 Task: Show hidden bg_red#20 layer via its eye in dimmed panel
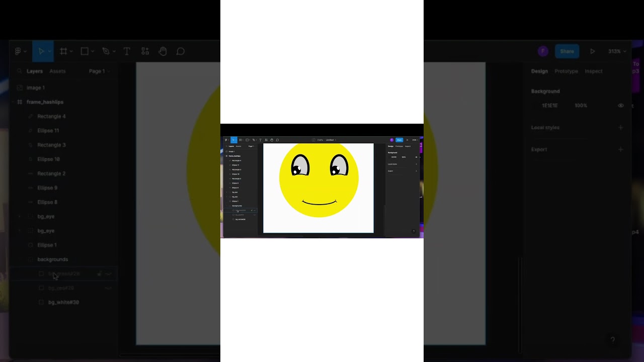[108, 288]
